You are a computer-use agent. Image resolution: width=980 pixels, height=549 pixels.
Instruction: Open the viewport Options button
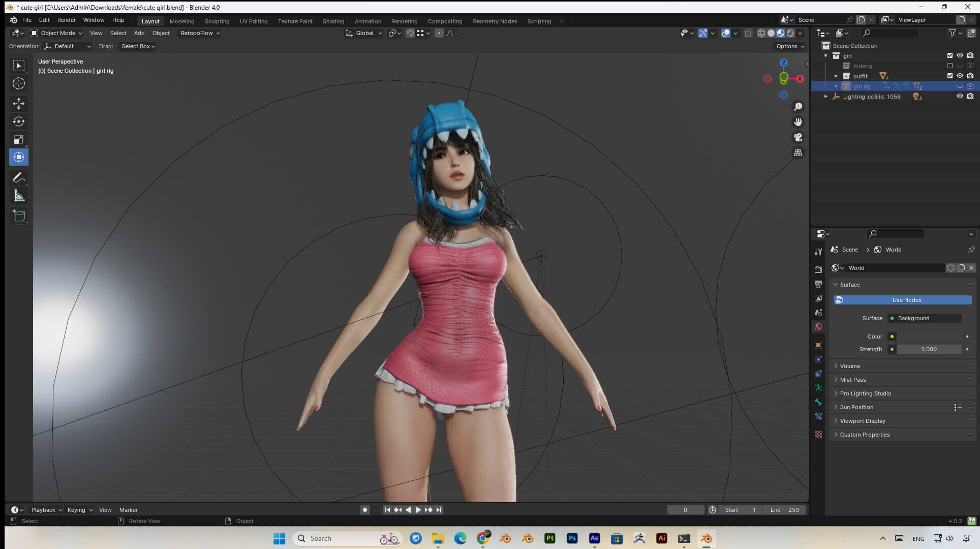[x=790, y=46]
